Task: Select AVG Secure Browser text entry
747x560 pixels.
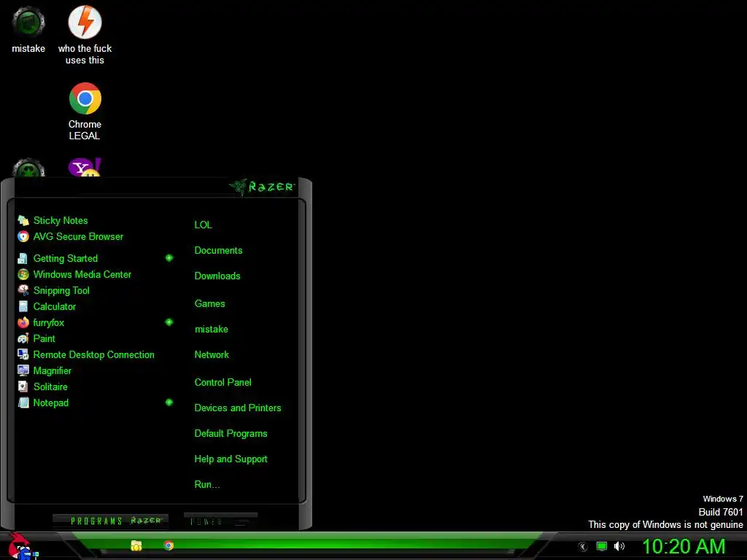Action: pyautogui.click(x=78, y=237)
